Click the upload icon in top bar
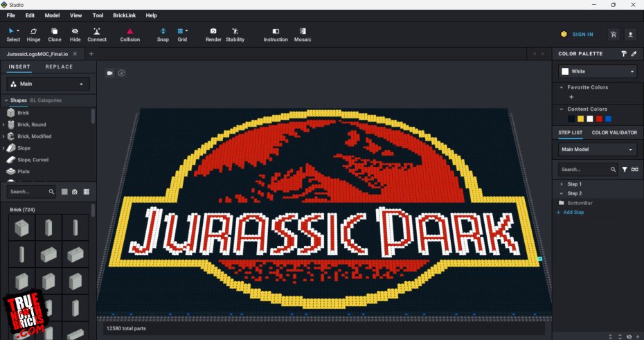 pos(630,35)
